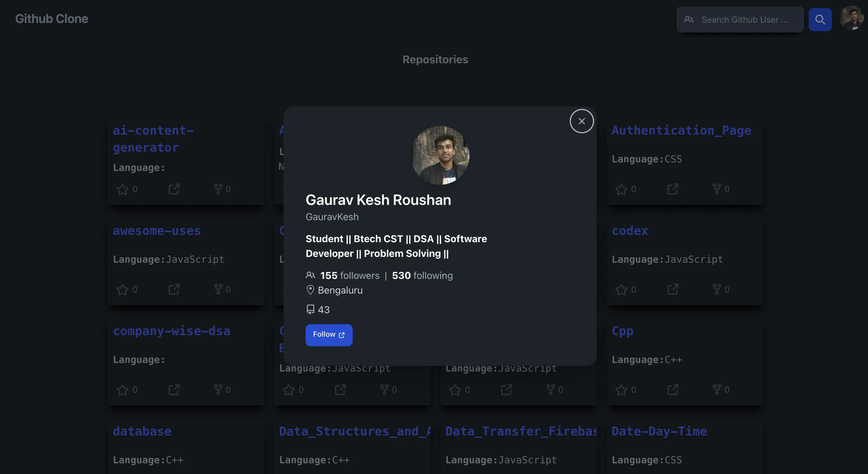The height and width of the screenshot is (474, 868).
Task: Click Gaurav Kesh Roushan's profile picture
Action: pyautogui.click(x=440, y=155)
